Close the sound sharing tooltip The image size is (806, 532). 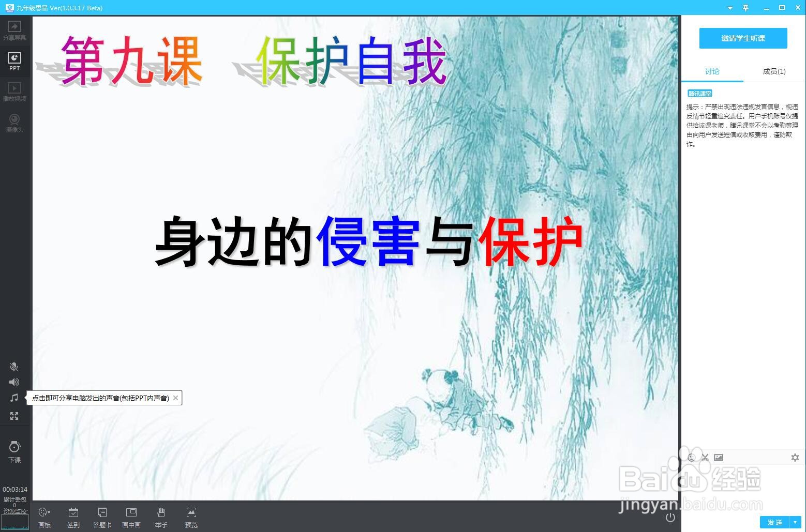coord(176,398)
